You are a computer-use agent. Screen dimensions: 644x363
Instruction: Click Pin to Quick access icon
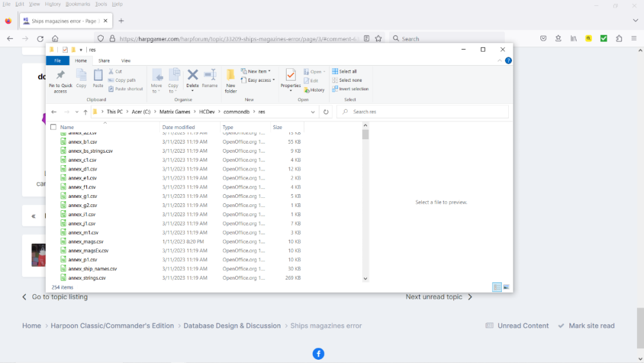click(x=61, y=81)
